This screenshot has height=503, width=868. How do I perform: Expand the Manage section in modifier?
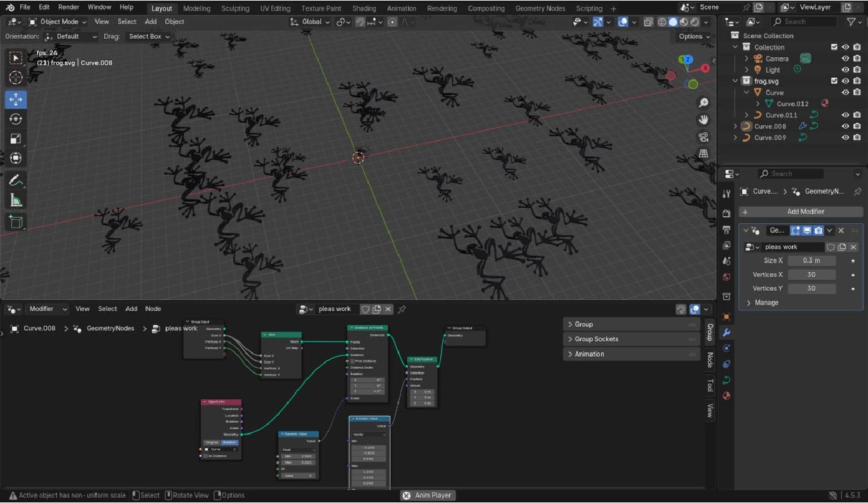pos(766,303)
